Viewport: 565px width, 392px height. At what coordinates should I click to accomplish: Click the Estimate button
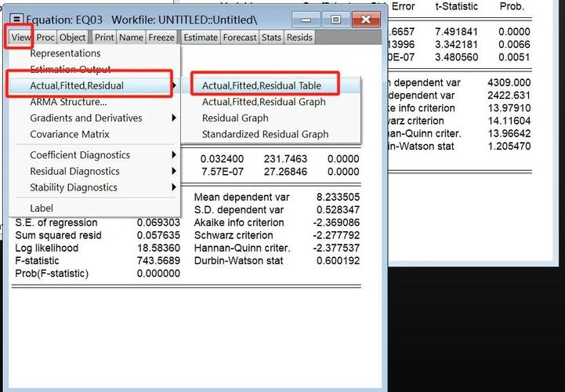tap(201, 37)
